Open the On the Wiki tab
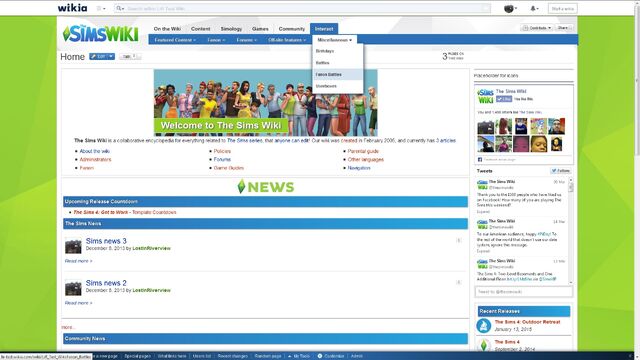 [x=167, y=29]
